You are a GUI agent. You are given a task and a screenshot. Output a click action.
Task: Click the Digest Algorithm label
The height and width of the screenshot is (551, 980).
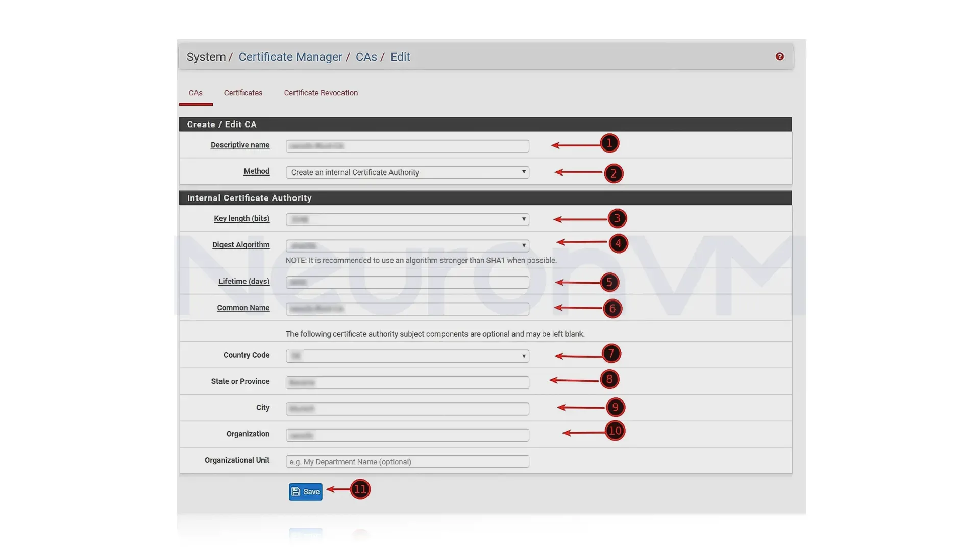click(241, 245)
